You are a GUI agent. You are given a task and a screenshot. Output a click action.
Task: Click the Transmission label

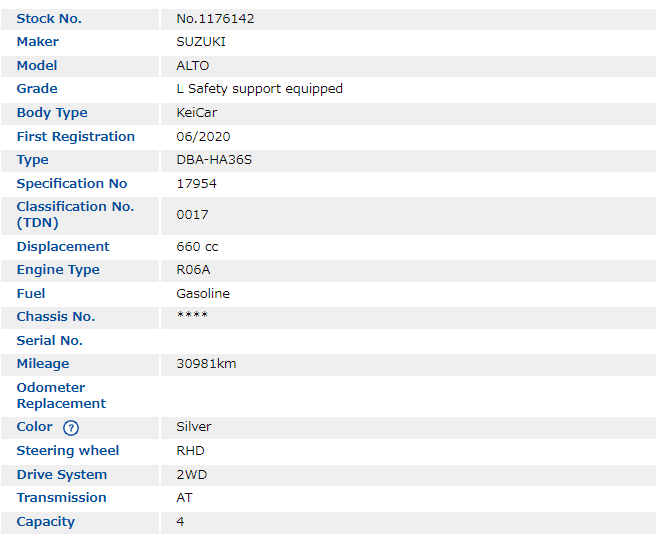pos(61,498)
